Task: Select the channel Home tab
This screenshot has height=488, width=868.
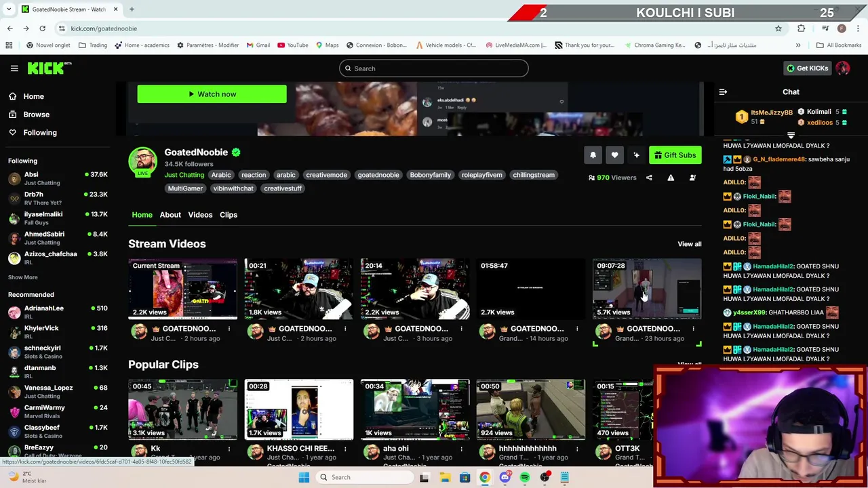Action: tap(142, 215)
